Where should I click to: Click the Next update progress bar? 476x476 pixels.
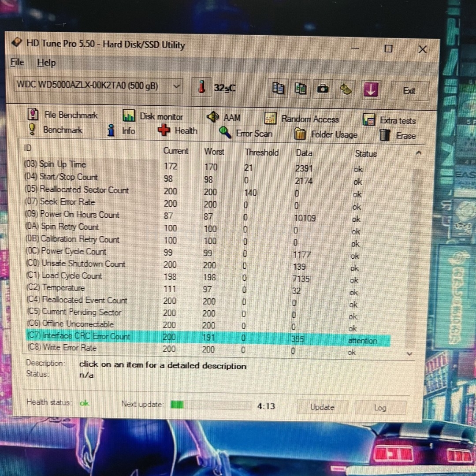[x=211, y=405]
